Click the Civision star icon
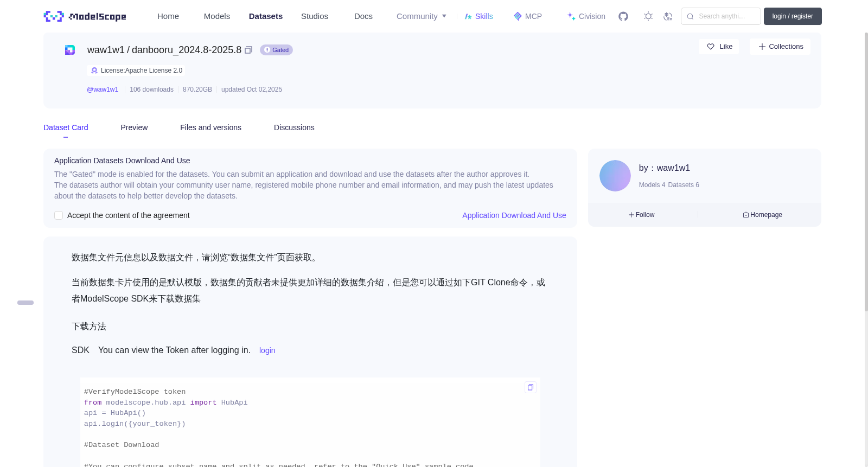The width and height of the screenshot is (868, 467). click(x=571, y=16)
